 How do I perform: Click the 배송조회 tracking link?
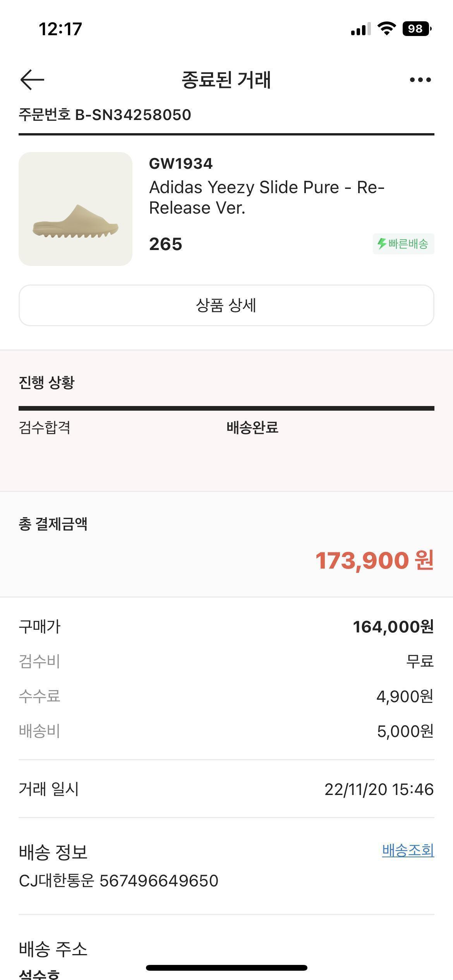[x=408, y=850]
